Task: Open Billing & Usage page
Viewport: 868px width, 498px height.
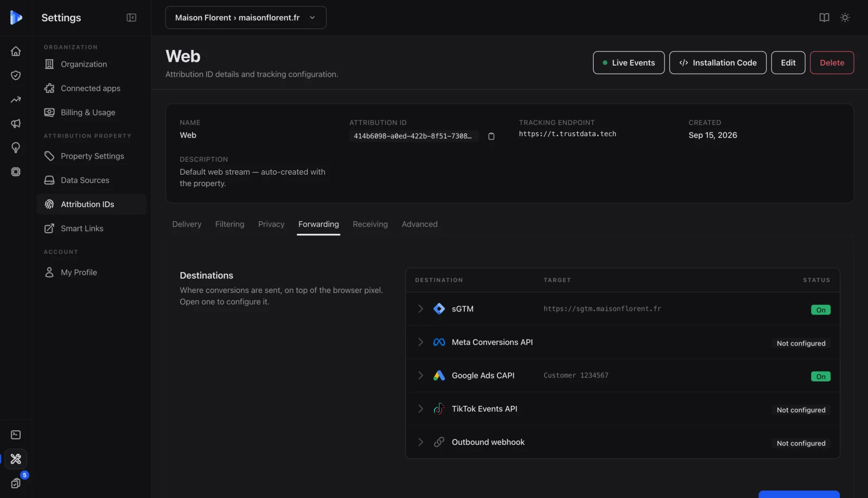Action: pyautogui.click(x=92, y=112)
